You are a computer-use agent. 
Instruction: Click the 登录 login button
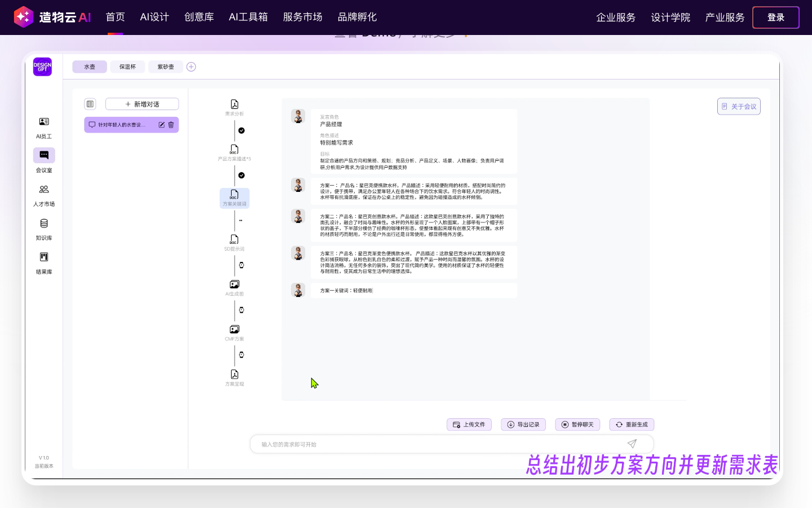(x=775, y=17)
